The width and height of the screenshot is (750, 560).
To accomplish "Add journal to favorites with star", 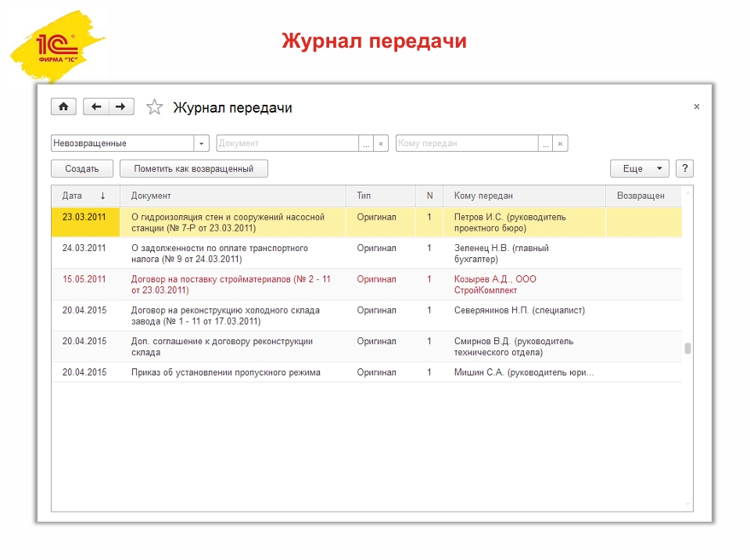I will (155, 108).
